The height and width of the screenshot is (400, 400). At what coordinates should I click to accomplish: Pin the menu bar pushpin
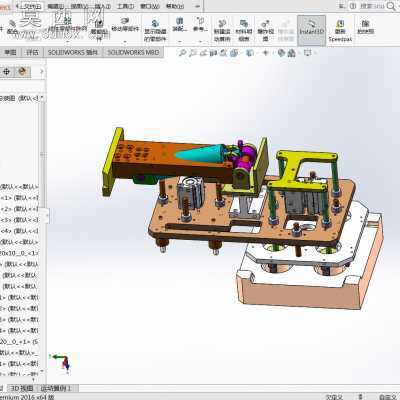tap(197, 6)
